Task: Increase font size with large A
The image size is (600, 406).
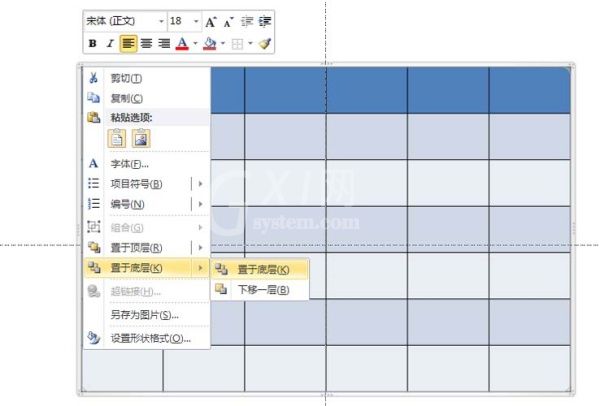Action: pos(211,22)
